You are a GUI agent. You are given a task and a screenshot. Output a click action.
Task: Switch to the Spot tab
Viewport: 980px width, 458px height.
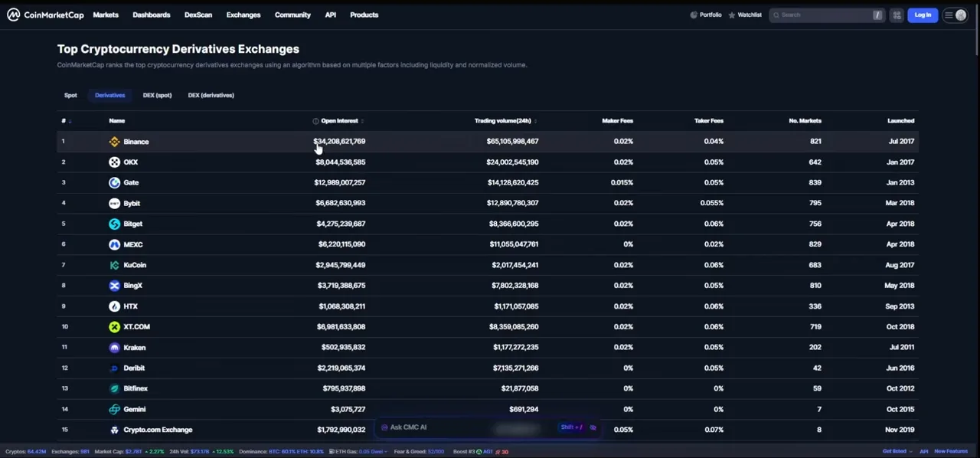tap(70, 95)
